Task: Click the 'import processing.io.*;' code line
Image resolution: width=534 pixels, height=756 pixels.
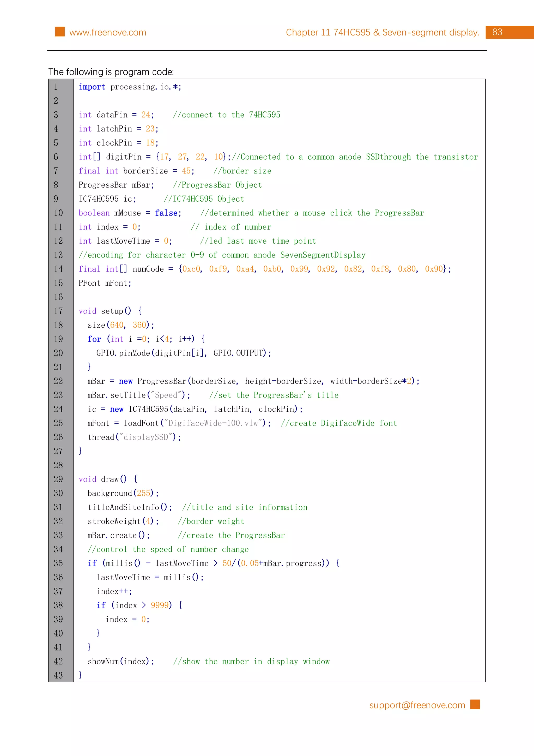Action: pos(130,87)
